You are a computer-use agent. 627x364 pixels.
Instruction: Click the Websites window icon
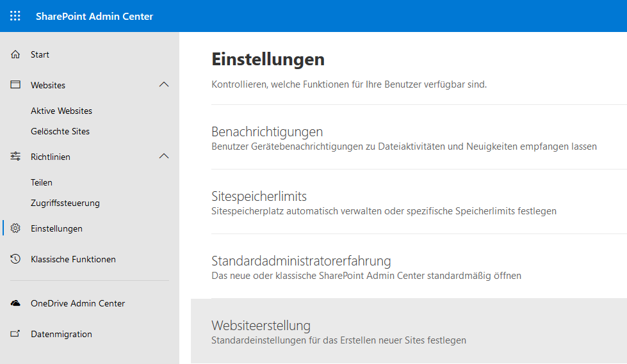pyautogui.click(x=15, y=84)
